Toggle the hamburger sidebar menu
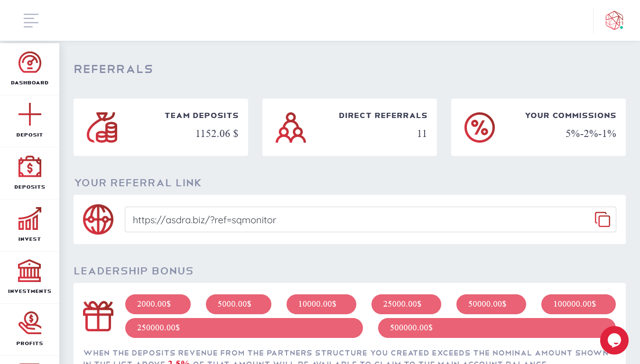Viewport: 640px width, 364px height. point(31,20)
